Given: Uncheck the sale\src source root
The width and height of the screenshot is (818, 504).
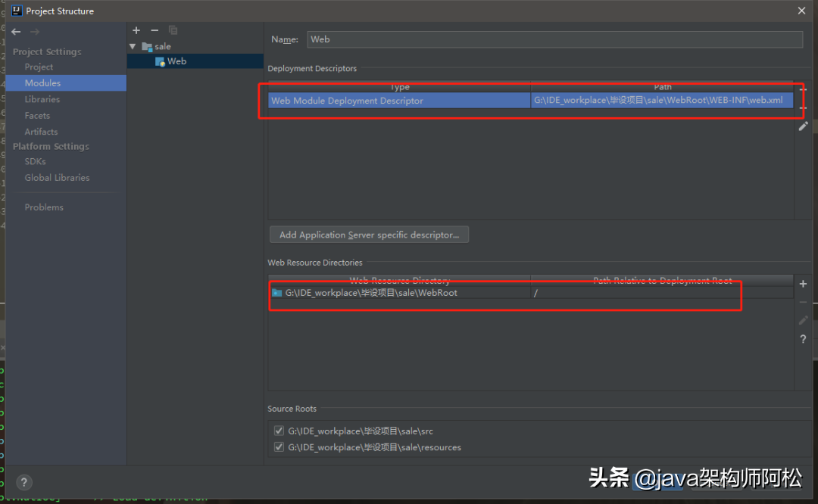Looking at the screenshot, I should (x=279, y=431).
